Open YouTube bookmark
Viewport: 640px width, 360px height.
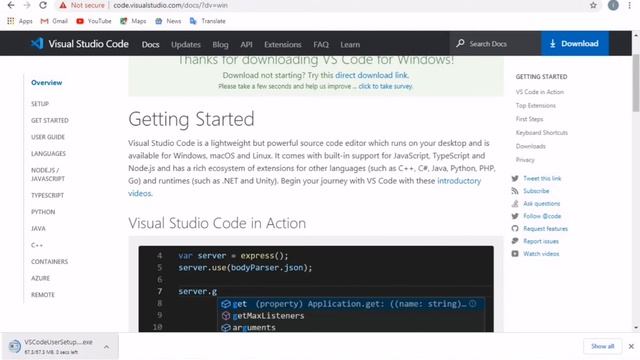point(93,21)
